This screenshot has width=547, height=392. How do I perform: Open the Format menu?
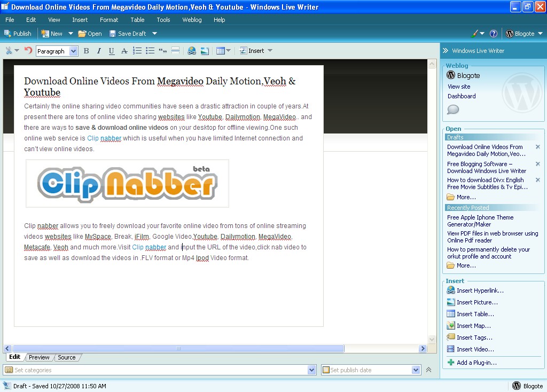point(109,20)
